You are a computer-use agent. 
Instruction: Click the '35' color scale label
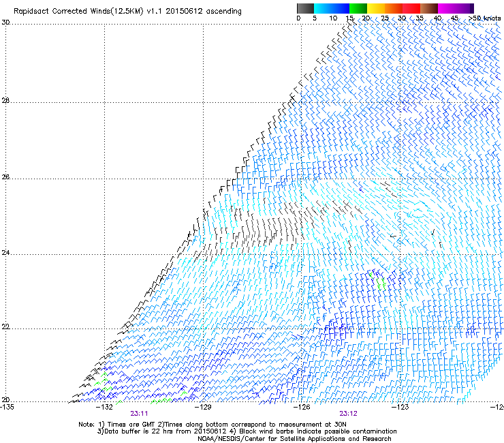coord(420,18)
